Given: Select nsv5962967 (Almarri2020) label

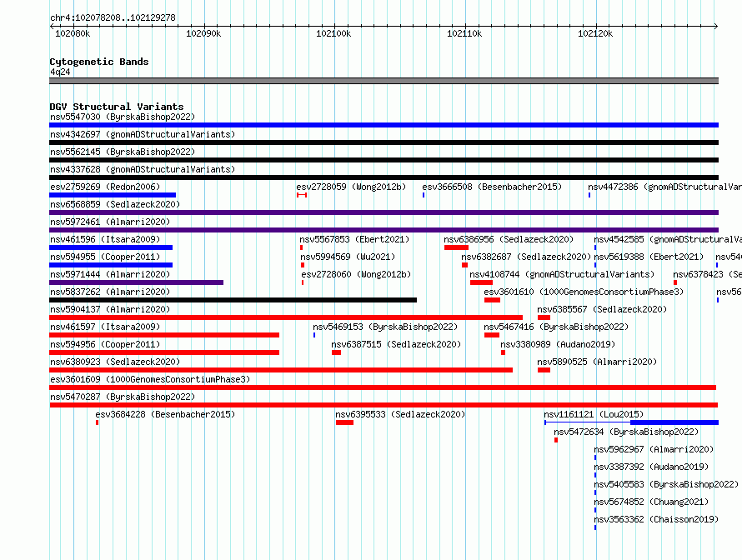Looking at the screenshot, I should 654,449.
